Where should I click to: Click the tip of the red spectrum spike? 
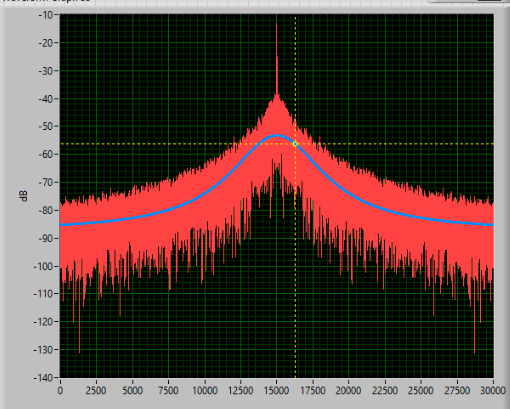coord(276,24)
